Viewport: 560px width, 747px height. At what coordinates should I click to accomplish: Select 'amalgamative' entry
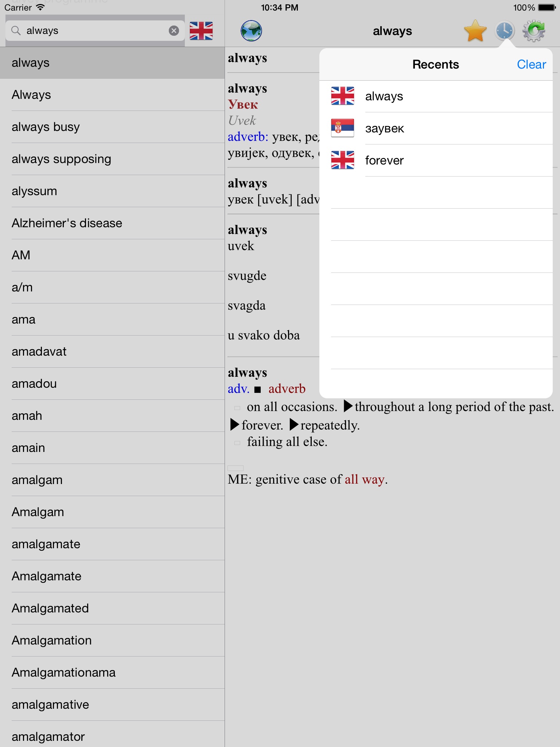click(112, 705)
